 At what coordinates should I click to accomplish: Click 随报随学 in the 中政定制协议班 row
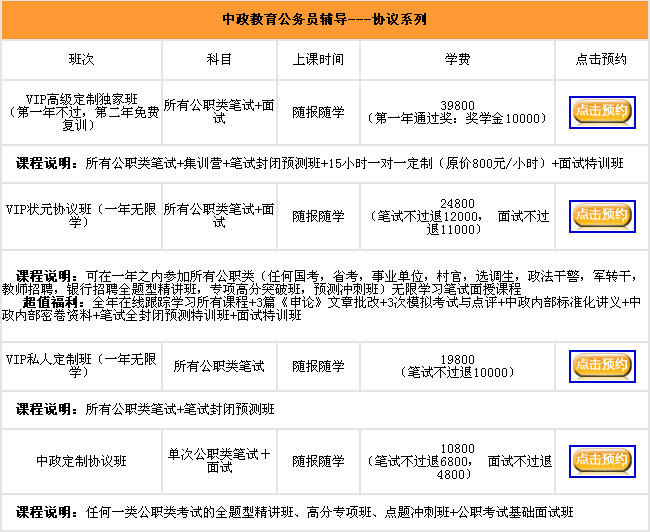click(318, 461)
